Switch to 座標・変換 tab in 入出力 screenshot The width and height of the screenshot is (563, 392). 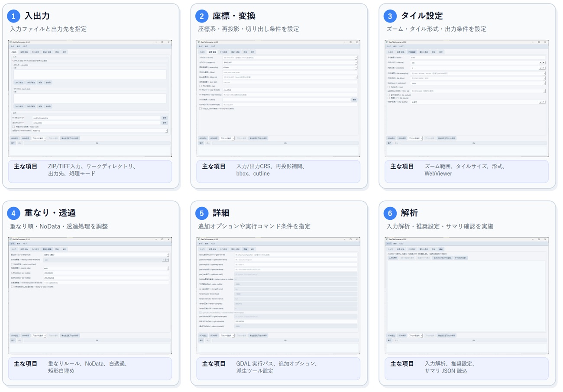tap(24, 52)
